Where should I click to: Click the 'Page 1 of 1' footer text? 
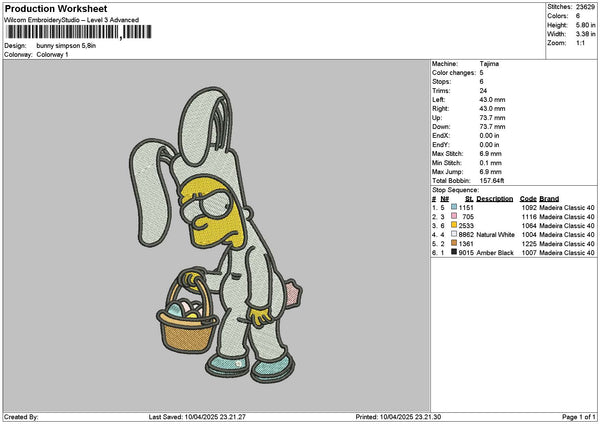click(579, 417)
